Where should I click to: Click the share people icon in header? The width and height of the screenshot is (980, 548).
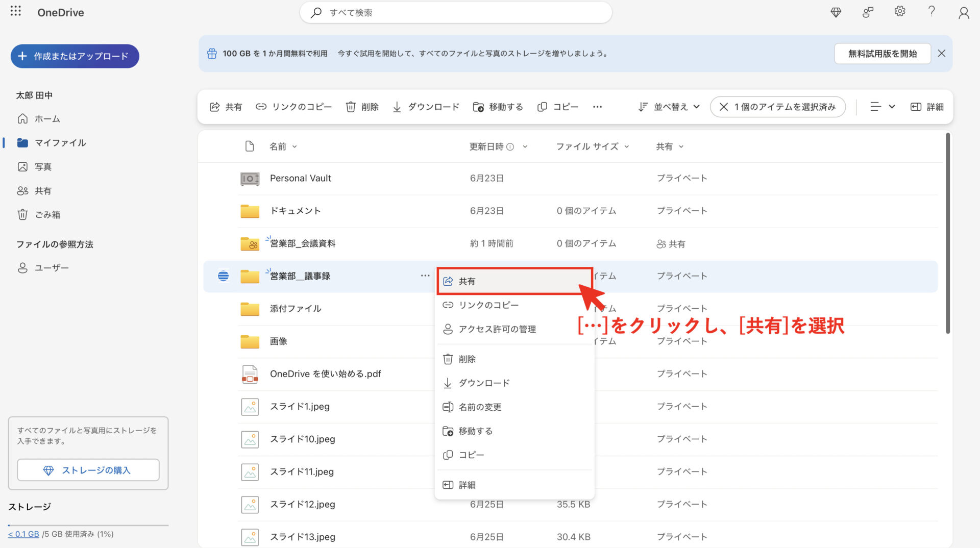[x=868, y=12]
